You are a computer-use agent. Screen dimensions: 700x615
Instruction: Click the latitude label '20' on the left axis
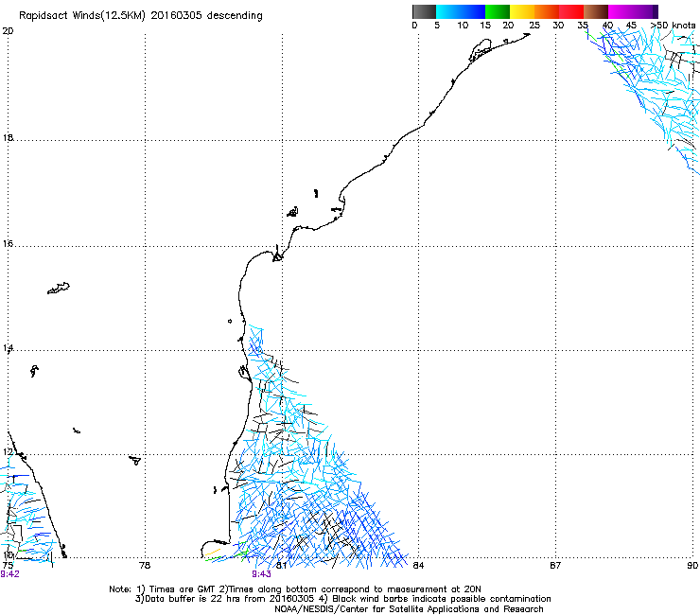(x=8, y=31)
